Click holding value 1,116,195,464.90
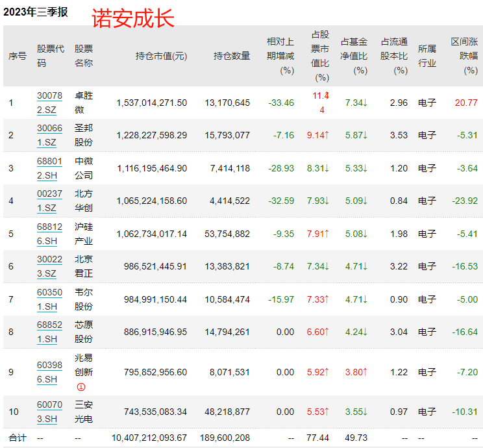Image resolution: width=483 pixels, height=448 pixels. tap(152, 169)
